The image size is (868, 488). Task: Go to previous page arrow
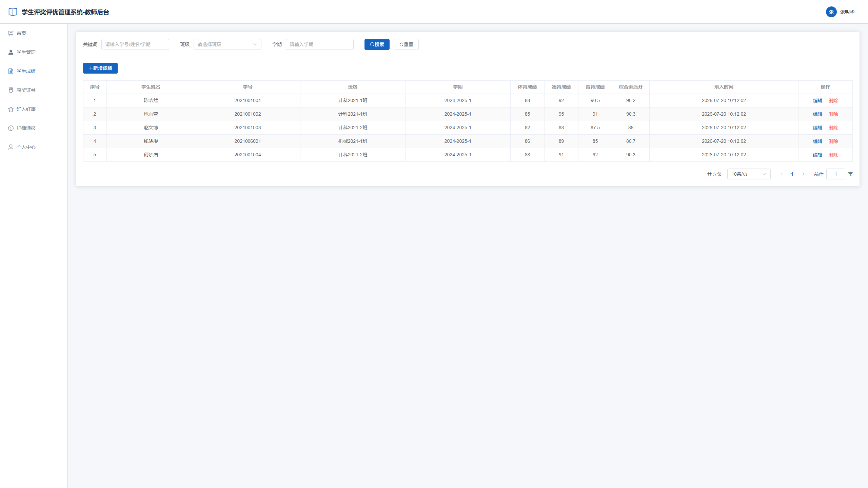coord(781,174)
